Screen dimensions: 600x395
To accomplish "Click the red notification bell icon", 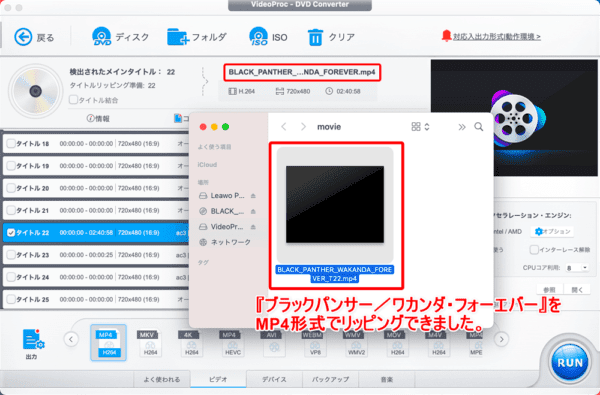I will 446,36.
